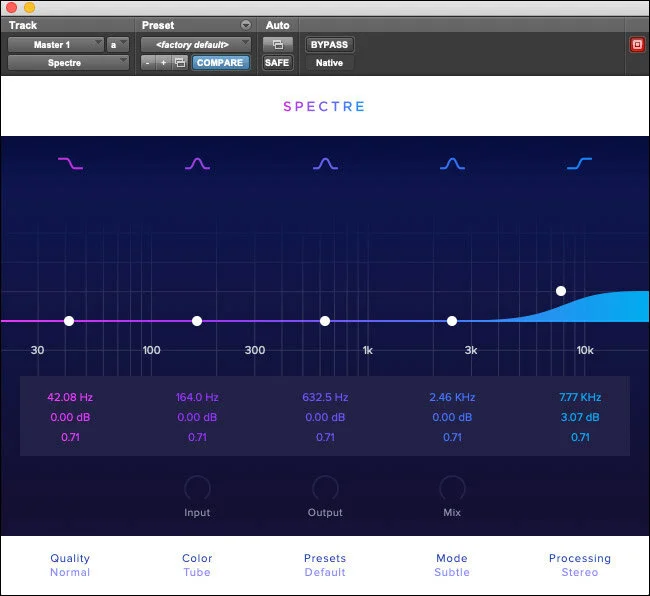Change Processing setting from Stereo

[x=580, y=565]
